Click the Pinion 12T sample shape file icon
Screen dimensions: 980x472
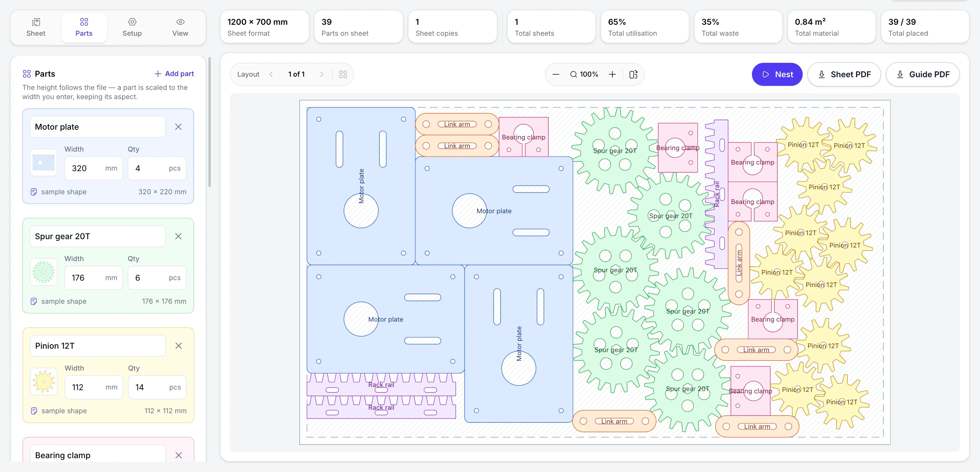(34, 411)
